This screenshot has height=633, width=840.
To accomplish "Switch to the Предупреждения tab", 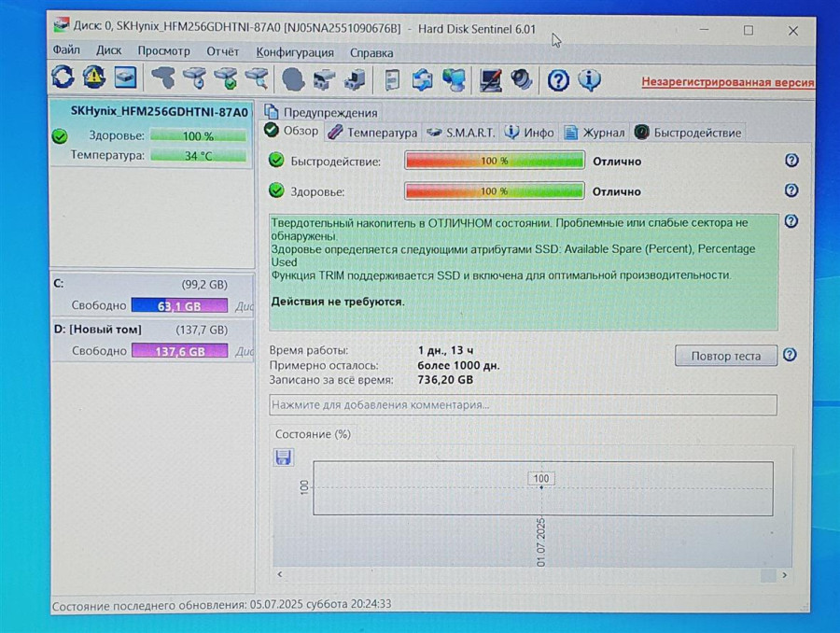I will point(322,112).
